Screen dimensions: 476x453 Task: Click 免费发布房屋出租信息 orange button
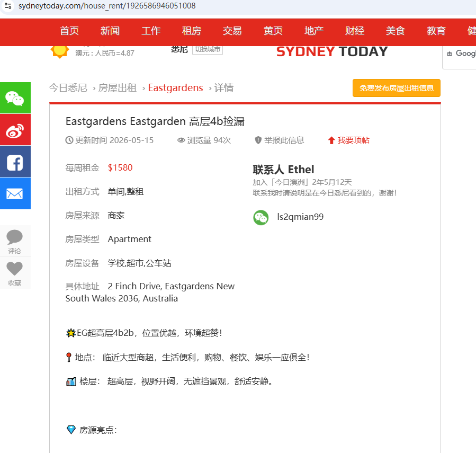397,88
